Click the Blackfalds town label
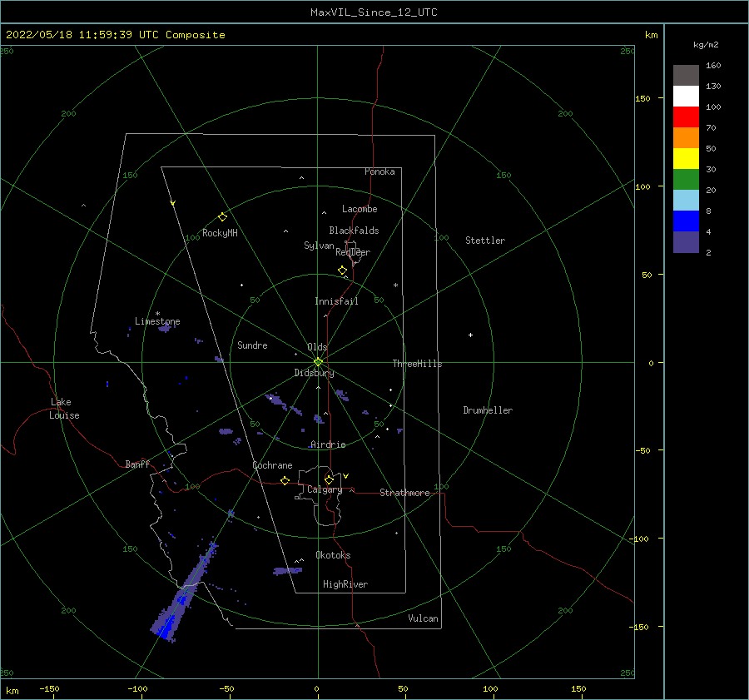 point(354,231)
